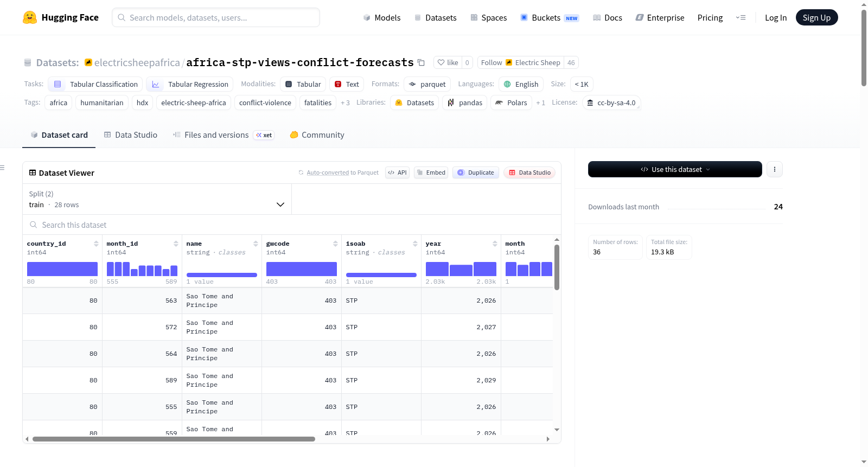Open Spaces in the navigation bar
868x467 pixels.
(488, 17)
